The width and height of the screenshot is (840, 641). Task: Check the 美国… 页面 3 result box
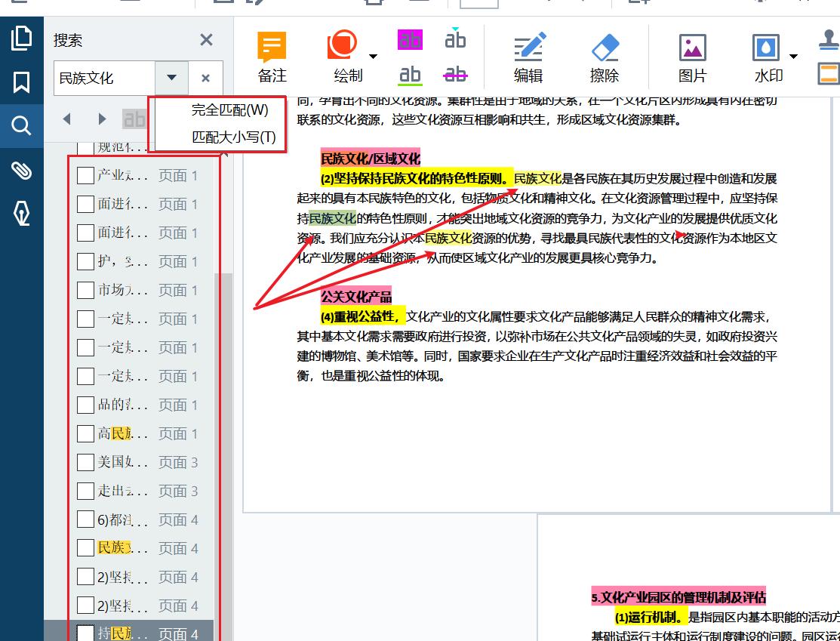click(x=85, y=462)
